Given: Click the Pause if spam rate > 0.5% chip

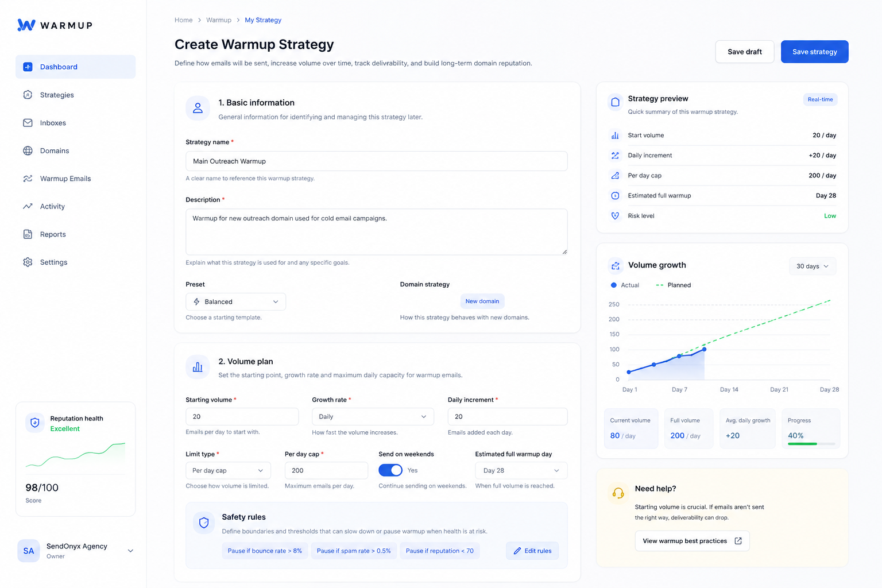Looking at the screenshot, I should point(354,551).
